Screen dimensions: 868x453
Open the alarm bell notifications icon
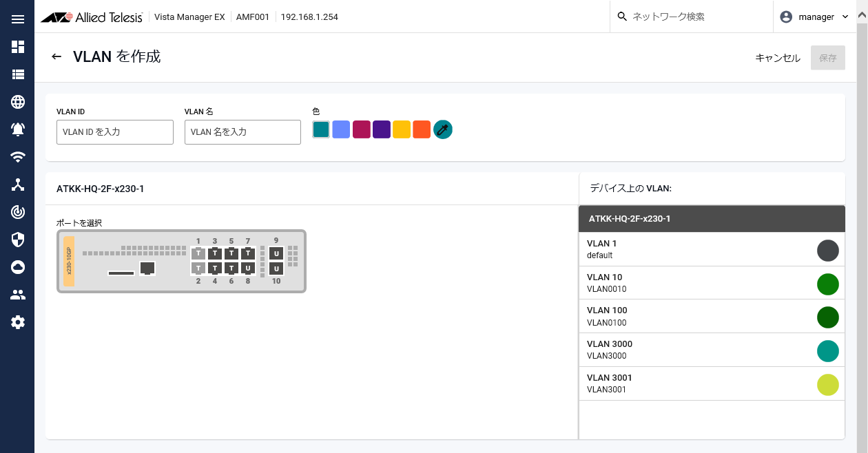click(18, 129)
